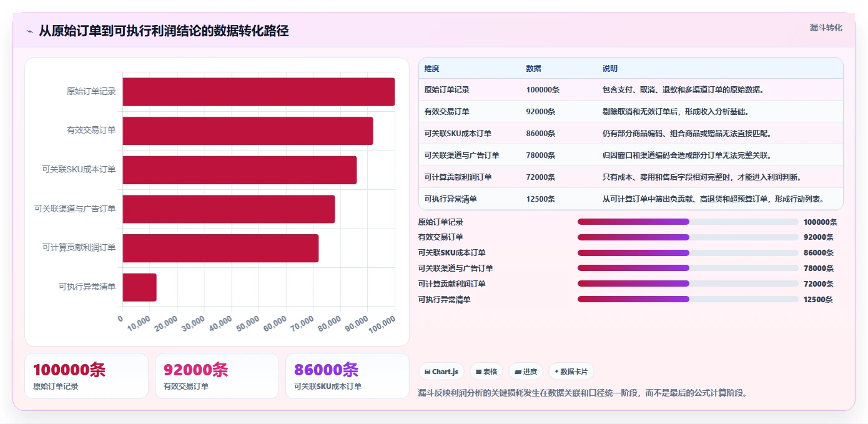Click the 可执行异常清单 progress bar

(688, 299)
